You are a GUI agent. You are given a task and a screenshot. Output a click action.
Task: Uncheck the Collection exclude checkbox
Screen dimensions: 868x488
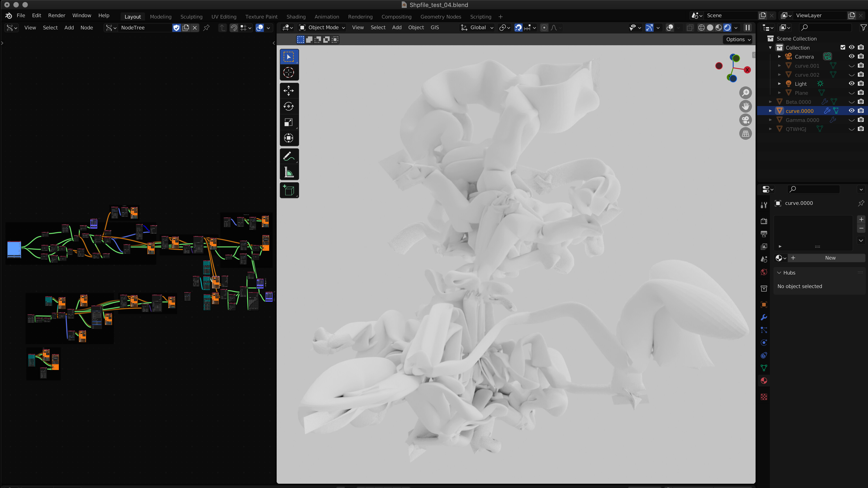843,47
